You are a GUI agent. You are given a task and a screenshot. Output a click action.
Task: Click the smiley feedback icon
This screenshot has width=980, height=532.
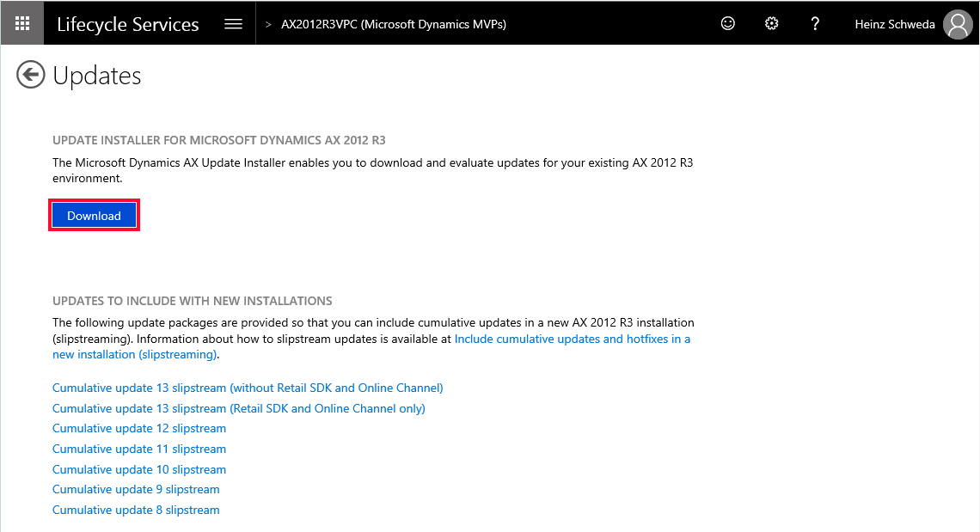727,24
